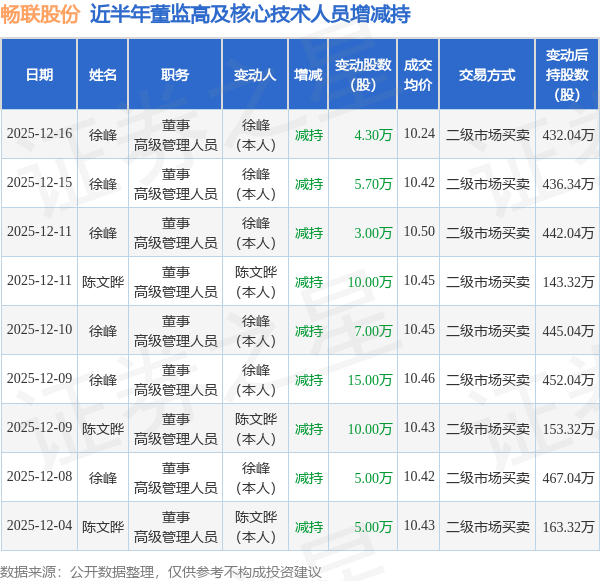This screenshot has height=581, width=600.
Task: Click the 467.04万 holdings cell
Action: 568,478
